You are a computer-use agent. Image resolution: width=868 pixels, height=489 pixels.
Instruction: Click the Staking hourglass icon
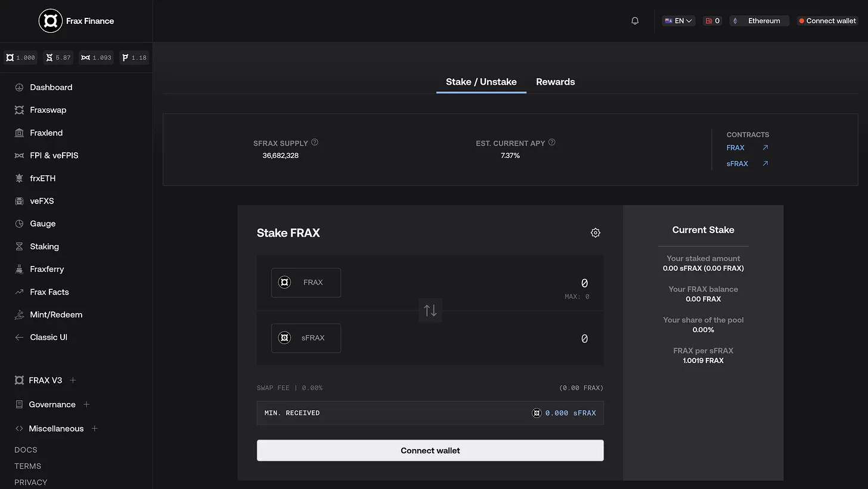pos(19,246)
